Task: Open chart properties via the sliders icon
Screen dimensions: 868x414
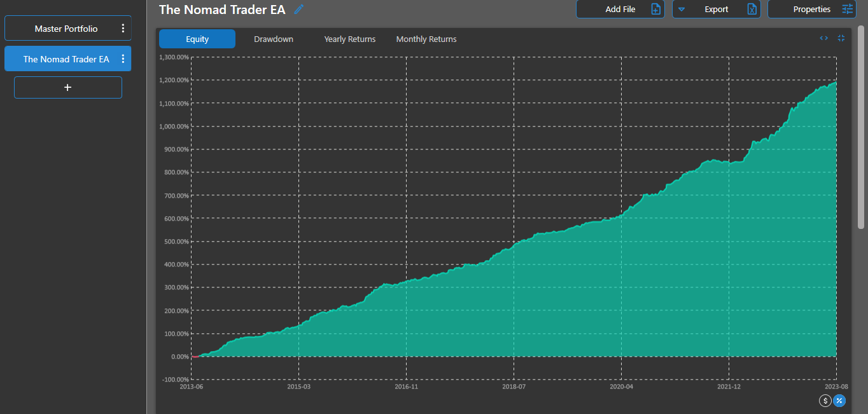Action: click(847, 9)
